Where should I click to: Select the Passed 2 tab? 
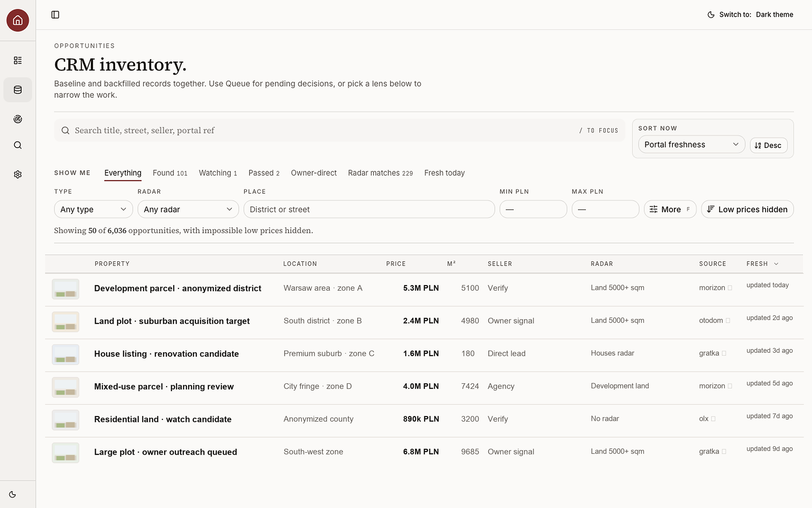pos(264,173)
